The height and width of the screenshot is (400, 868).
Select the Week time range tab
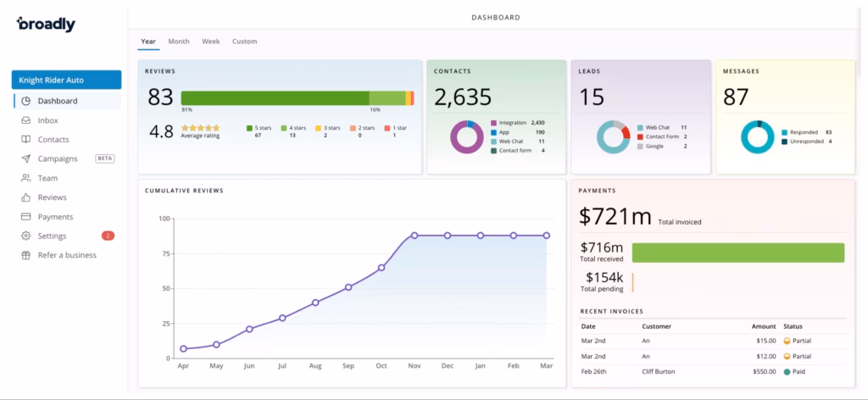pyautogui.click(x=211, y=42)
